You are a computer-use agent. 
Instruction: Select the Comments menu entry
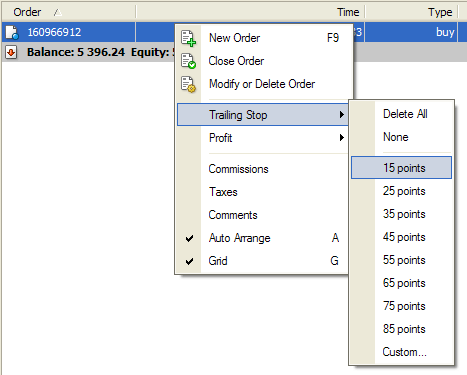point(263,215)
